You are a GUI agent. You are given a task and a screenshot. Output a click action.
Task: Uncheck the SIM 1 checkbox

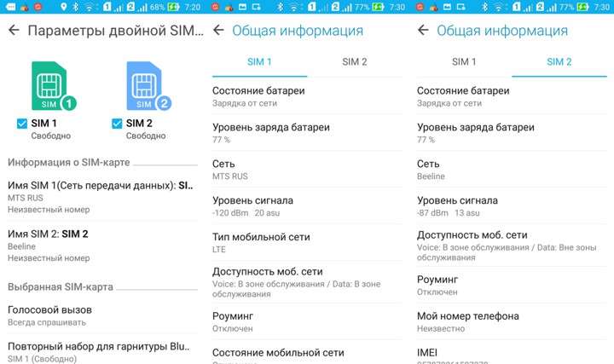[x=22, y=124]
